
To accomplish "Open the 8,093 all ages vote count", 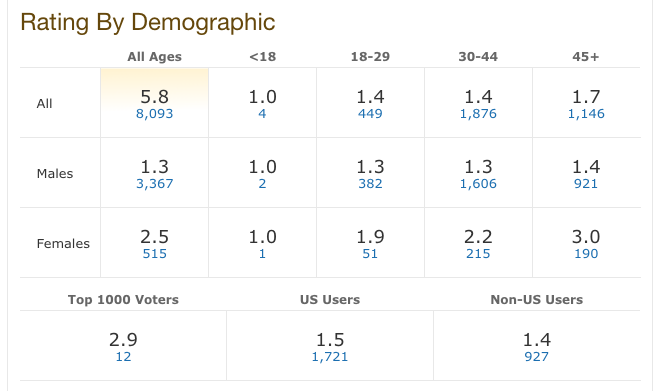I will 154,114.
